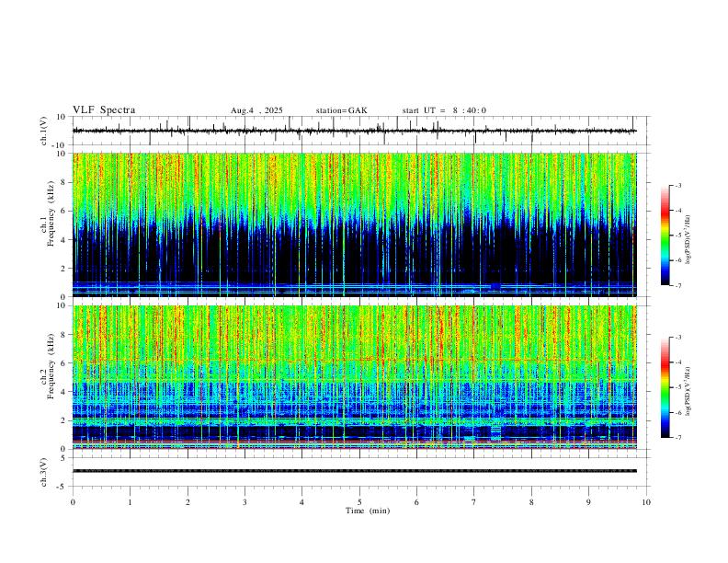Click the ch.2 PSD color scale bar
728x563 pixels.
coord(665,387)
